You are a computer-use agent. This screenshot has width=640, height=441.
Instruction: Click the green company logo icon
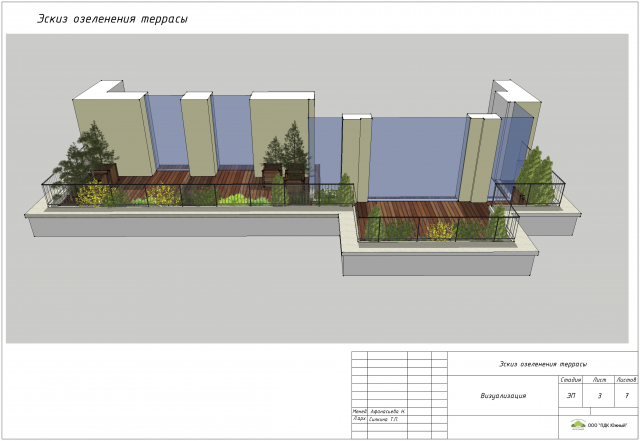(578, 425)
